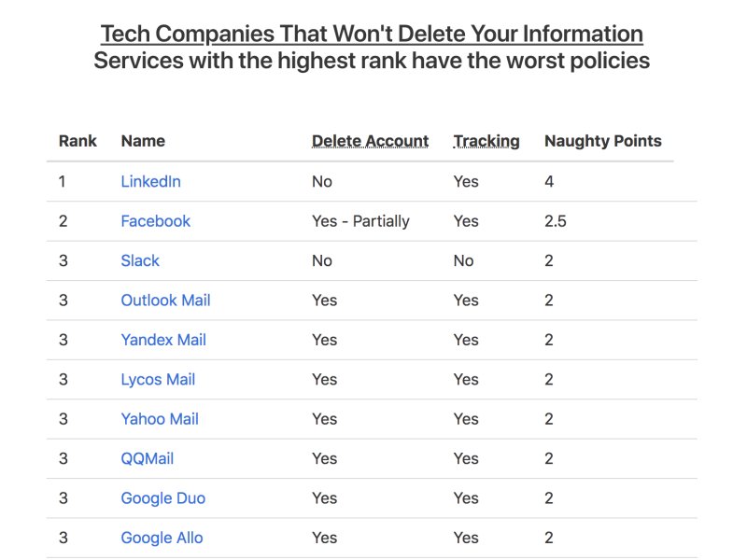The width and height of the screenshot is (747, 560).
Task: Open the LinkedIn link
Action: 150,181
